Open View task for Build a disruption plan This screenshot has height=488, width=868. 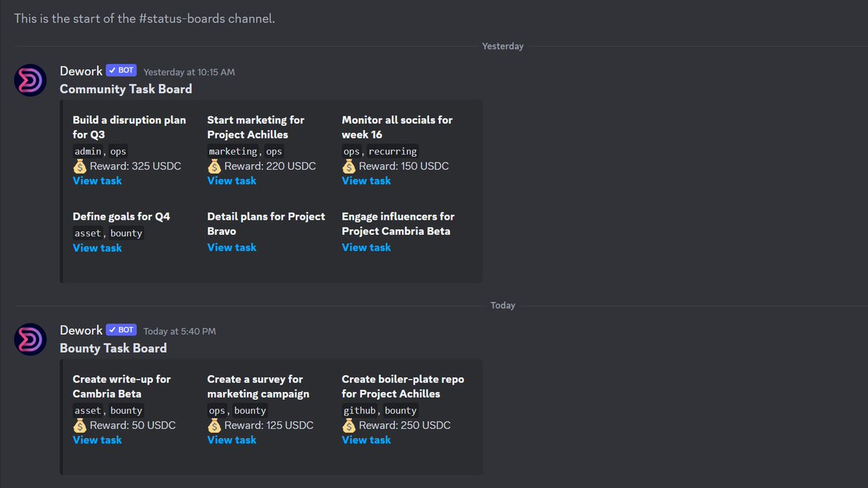tap(98, 181)
